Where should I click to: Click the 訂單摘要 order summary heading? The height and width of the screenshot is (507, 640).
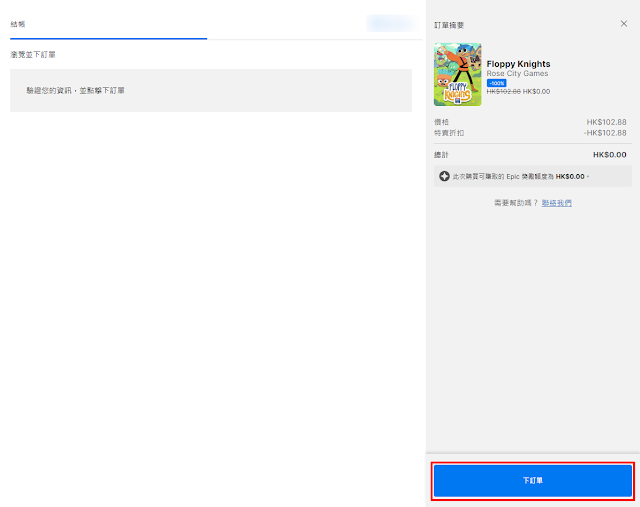[449, 25]
